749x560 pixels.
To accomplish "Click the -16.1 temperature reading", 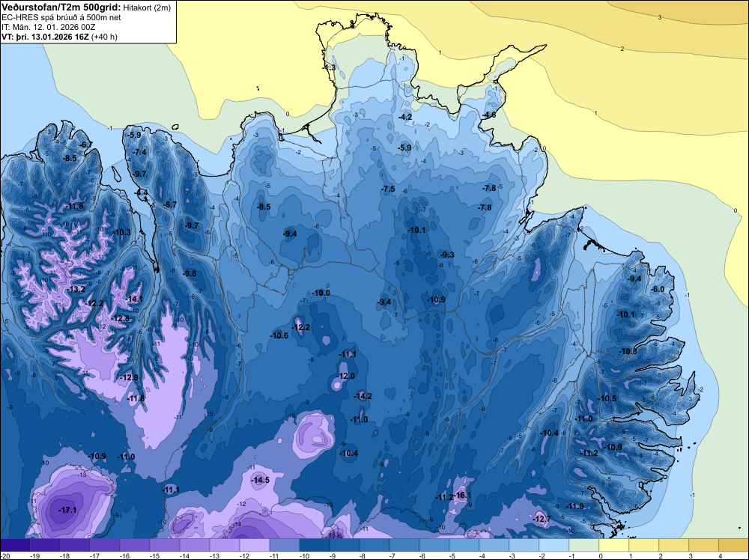I will [462, 495].
